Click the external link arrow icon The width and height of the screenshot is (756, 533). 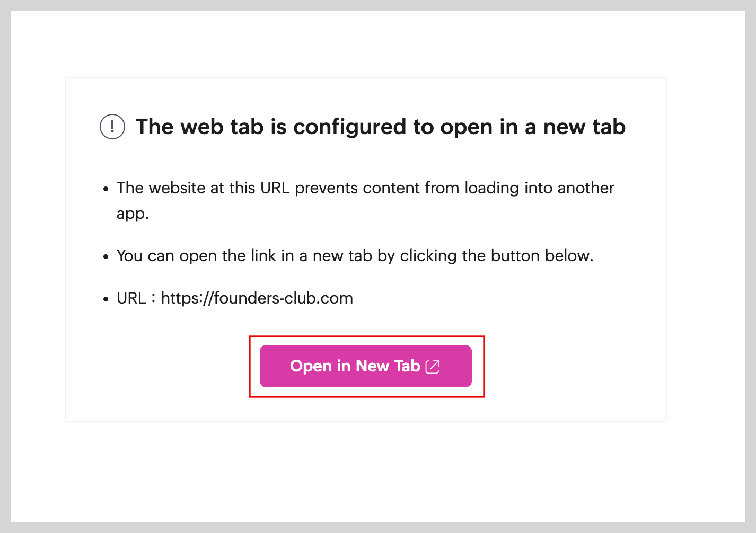tap(433, 367)
